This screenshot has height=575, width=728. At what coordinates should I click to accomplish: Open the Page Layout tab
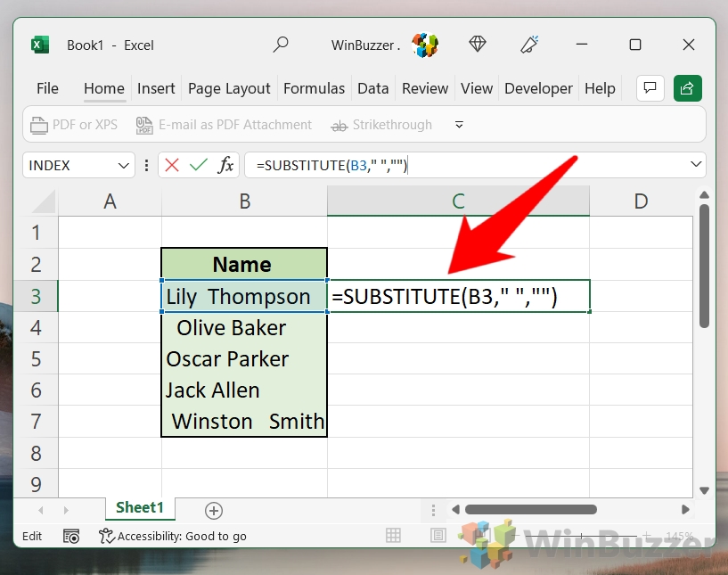click(229, 88)
